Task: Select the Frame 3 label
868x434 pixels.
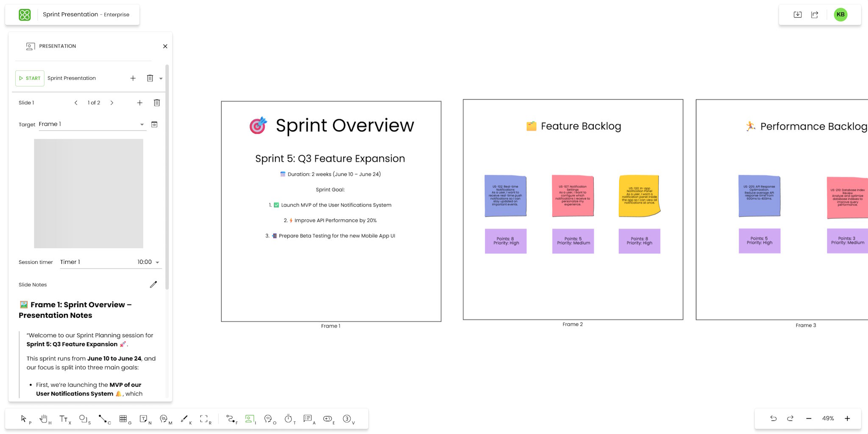Action: tap(806, 325)
